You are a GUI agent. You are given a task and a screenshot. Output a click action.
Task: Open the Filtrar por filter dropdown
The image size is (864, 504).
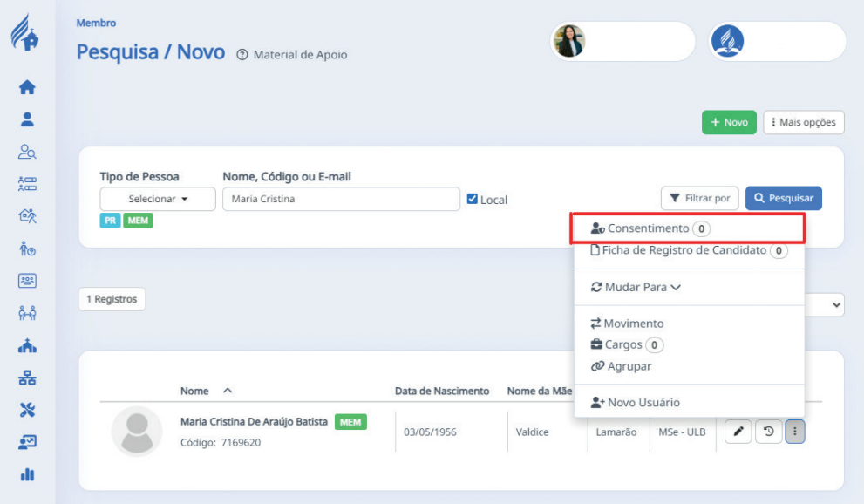(x=699, y=199)
